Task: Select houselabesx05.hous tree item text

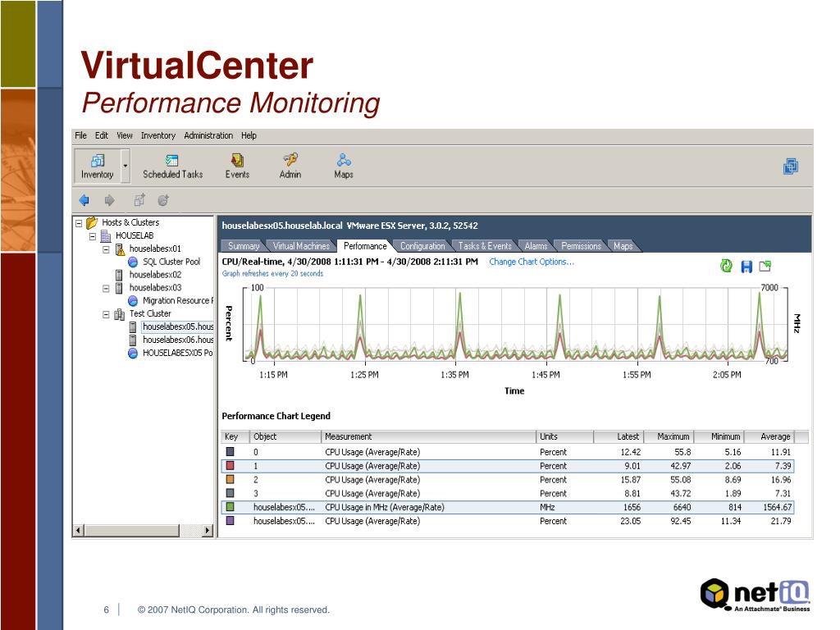Action: tap(178, 326)
